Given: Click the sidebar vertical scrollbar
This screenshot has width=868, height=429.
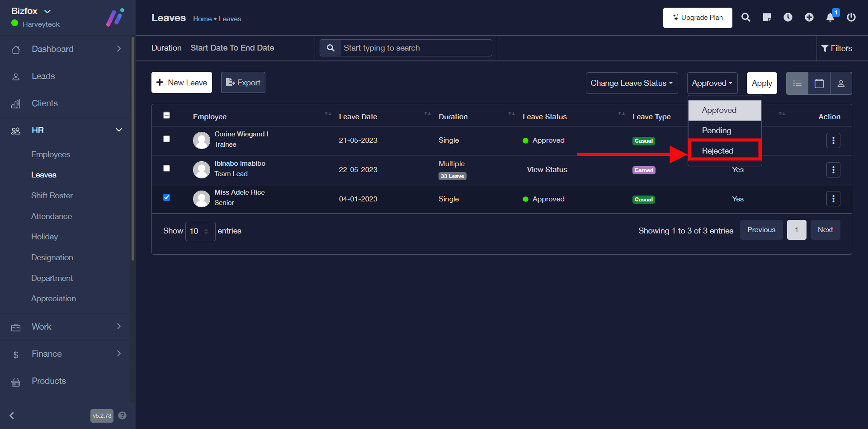Looking at the screenshot, I should [132, 149].
